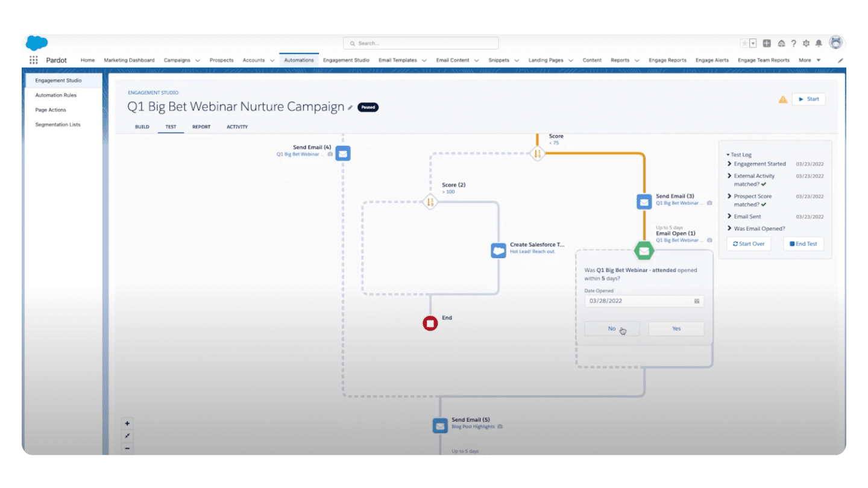Open the Trailhead guidance icon
The height and width of the screenshot is (488, 868).
pyautogui.click(x=781, y=43)
